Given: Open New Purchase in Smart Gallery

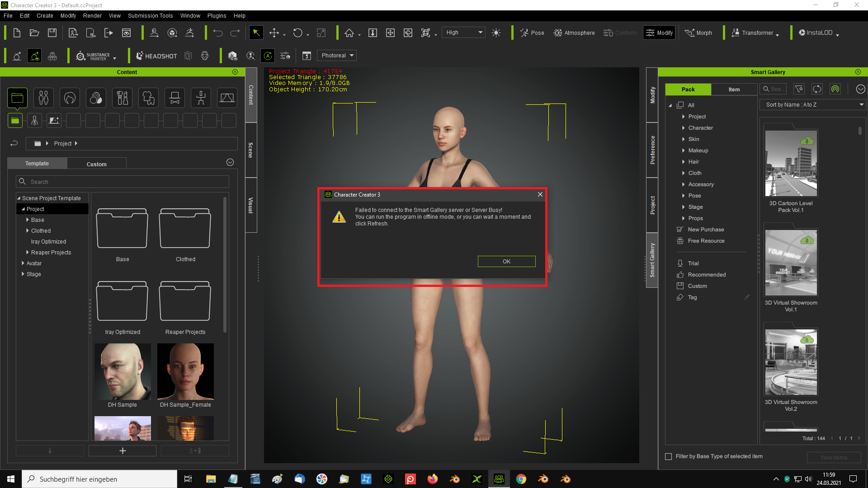Looking at the screenshot, I should (706, 230).
